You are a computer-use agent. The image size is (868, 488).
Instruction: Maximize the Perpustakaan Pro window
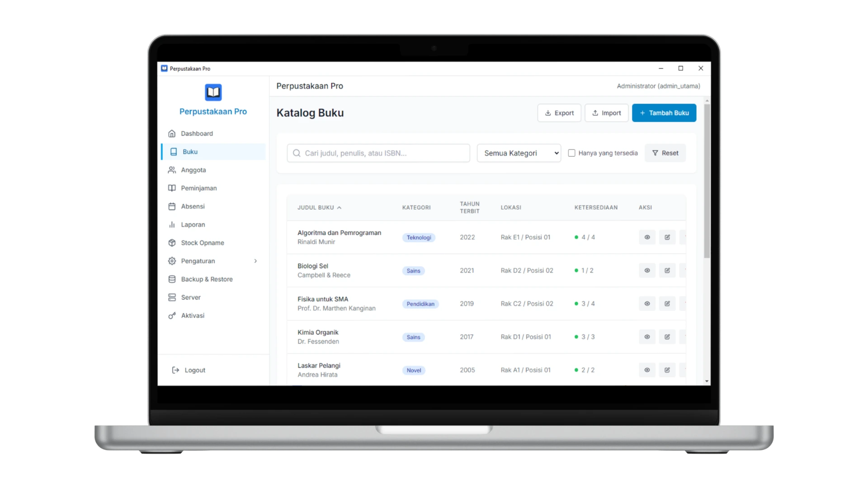pyautogui.click(x=681, y=68)
